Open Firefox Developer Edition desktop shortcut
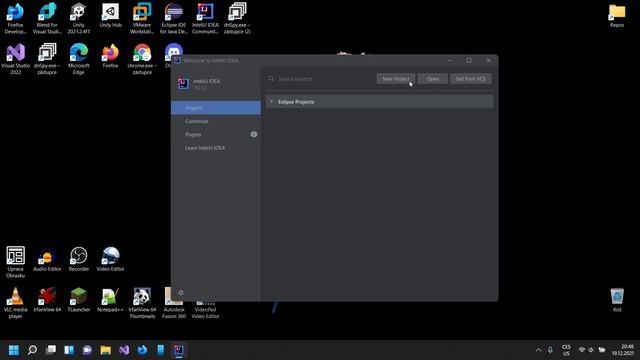This screenshot has height=360, width=640. 16,18
